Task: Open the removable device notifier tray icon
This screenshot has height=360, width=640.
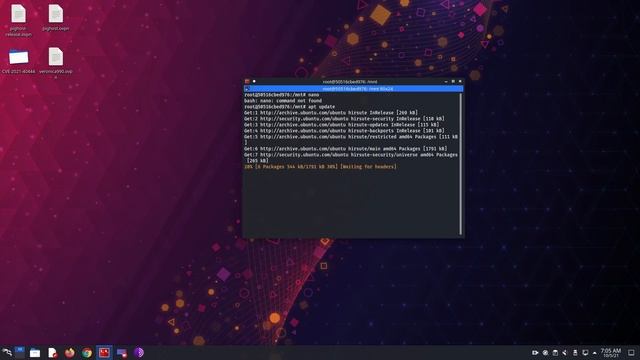Action: click(x=575, y=353)
